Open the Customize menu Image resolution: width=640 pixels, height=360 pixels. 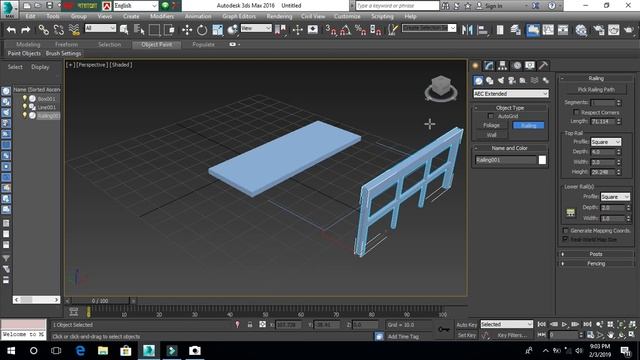[347, 16]
